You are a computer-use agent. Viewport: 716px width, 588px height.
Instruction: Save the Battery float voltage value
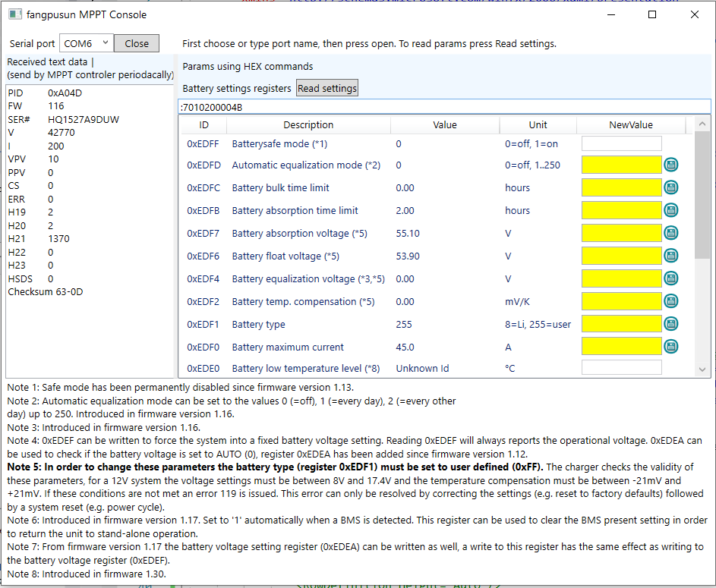[670, 256]
